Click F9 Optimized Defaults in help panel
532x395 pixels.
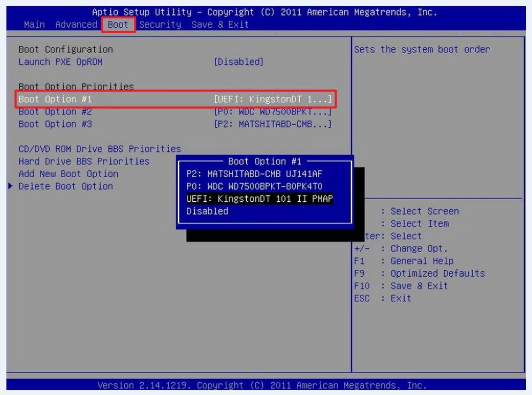[x=419, y=274]
